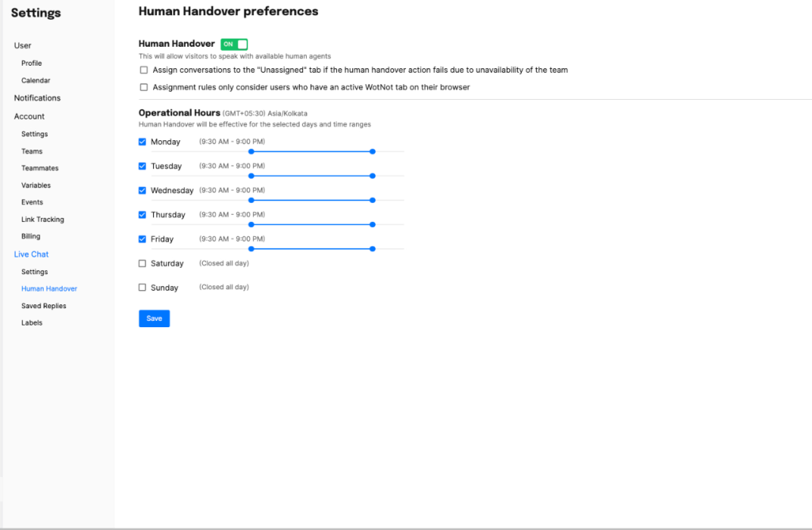Open the Calendar settings page
Image resolution: width=812 pixels, height=530 pixels.
(36, 81)
